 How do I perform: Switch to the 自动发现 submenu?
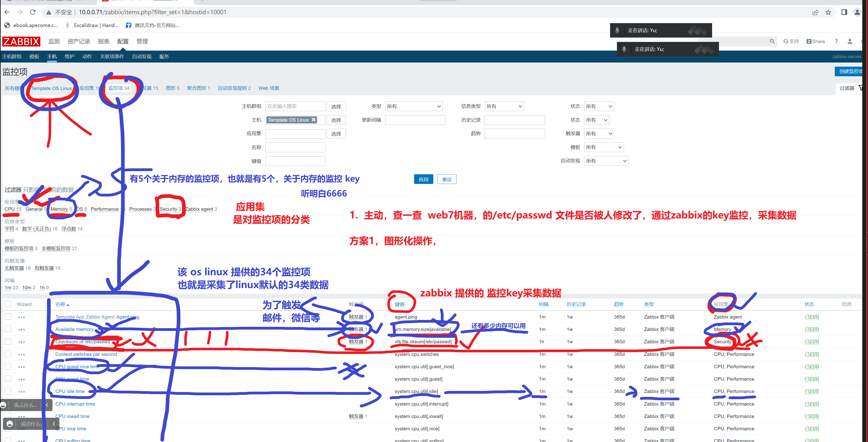[x=141, y=57]
